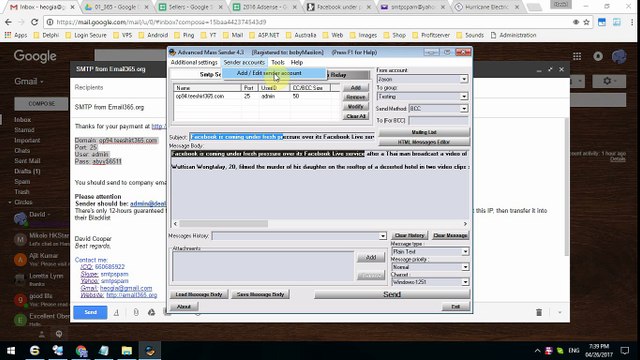Pop out the Gmail compose window
The height and width of the screenshot is (360, 640).
click(x=550, y=69)
